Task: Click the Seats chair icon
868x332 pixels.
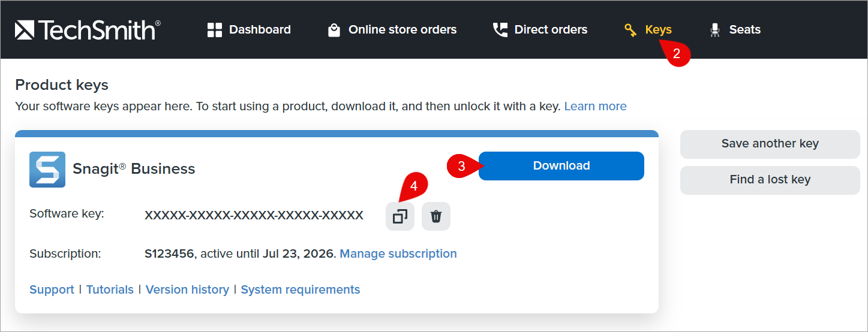Action: 714,30
